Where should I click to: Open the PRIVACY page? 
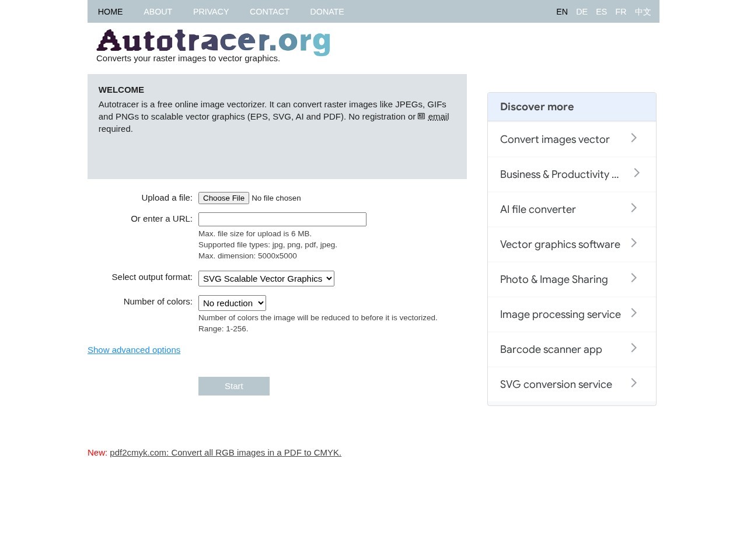[211, 12]
